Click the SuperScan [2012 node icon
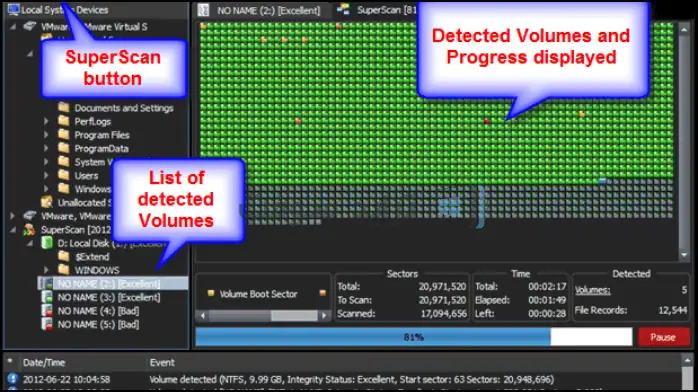 click(29, 230)
